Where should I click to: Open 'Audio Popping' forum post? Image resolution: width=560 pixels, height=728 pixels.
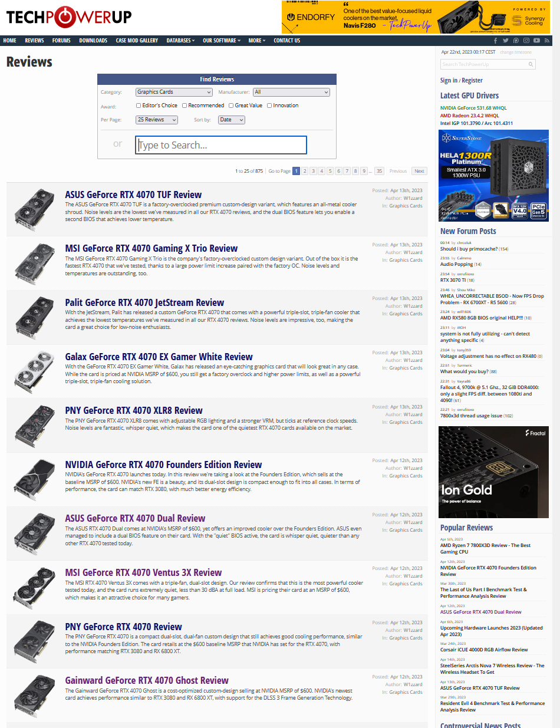click(x=456, y=264)
